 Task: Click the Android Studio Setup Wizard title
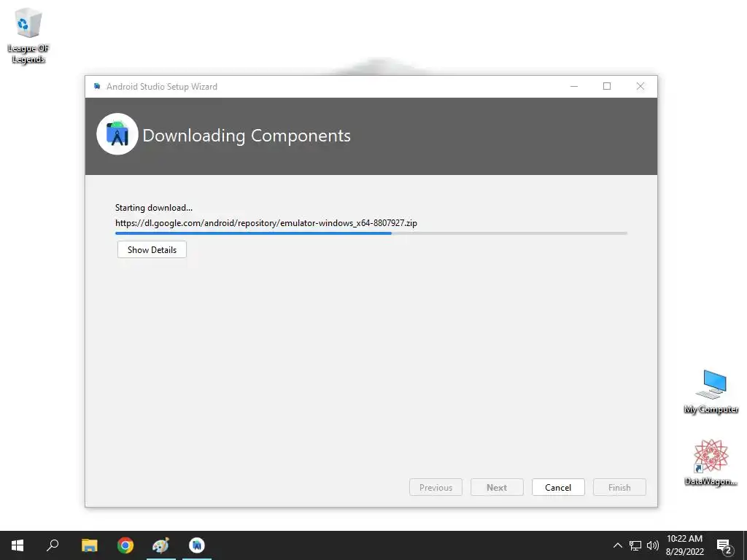(162, 87)
